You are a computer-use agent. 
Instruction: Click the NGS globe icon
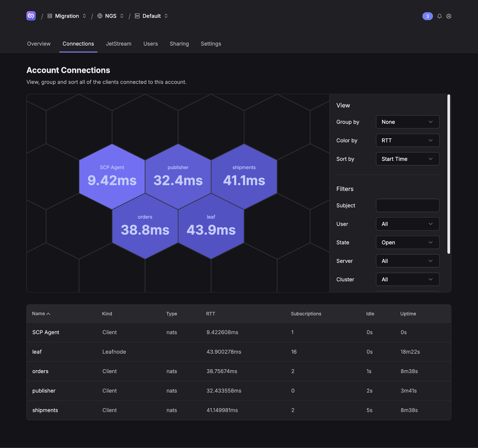100,16
